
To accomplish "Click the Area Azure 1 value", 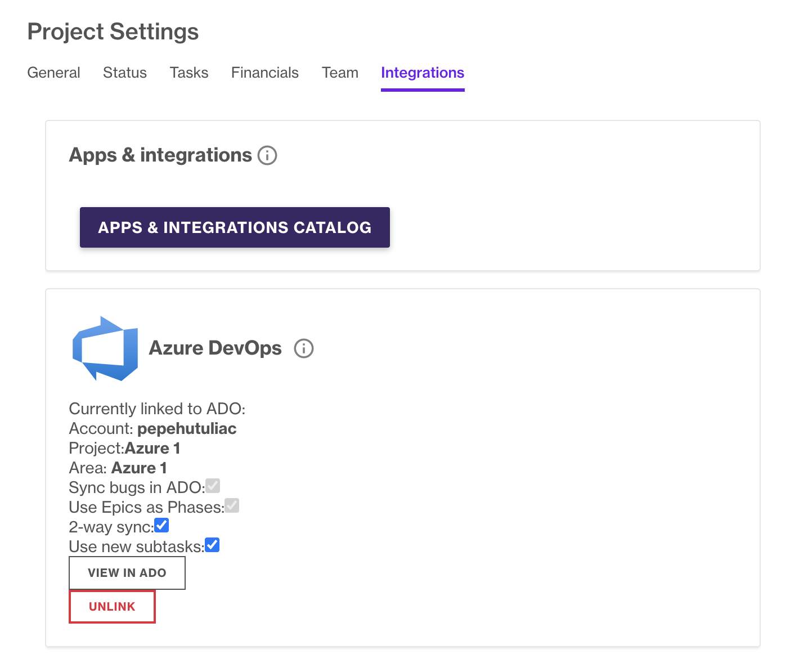I will pyautogui.click(x=139, y=468).
